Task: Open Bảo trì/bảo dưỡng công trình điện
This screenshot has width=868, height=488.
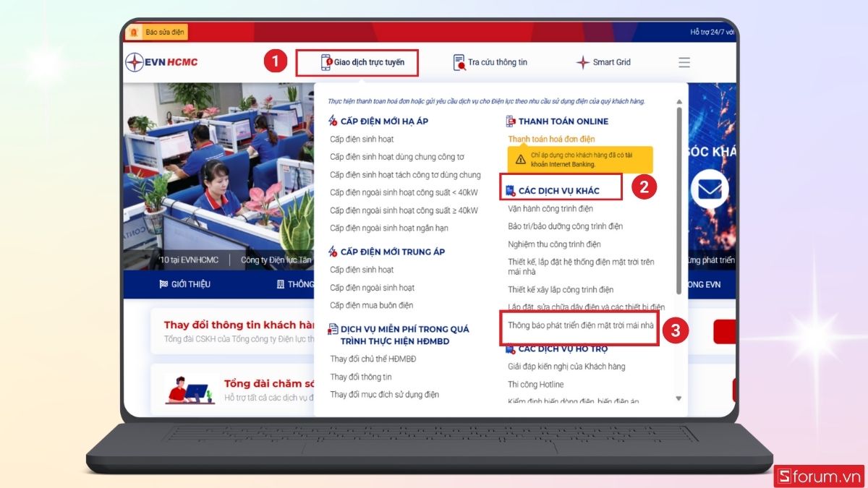Action: click(x=566, y=226)
